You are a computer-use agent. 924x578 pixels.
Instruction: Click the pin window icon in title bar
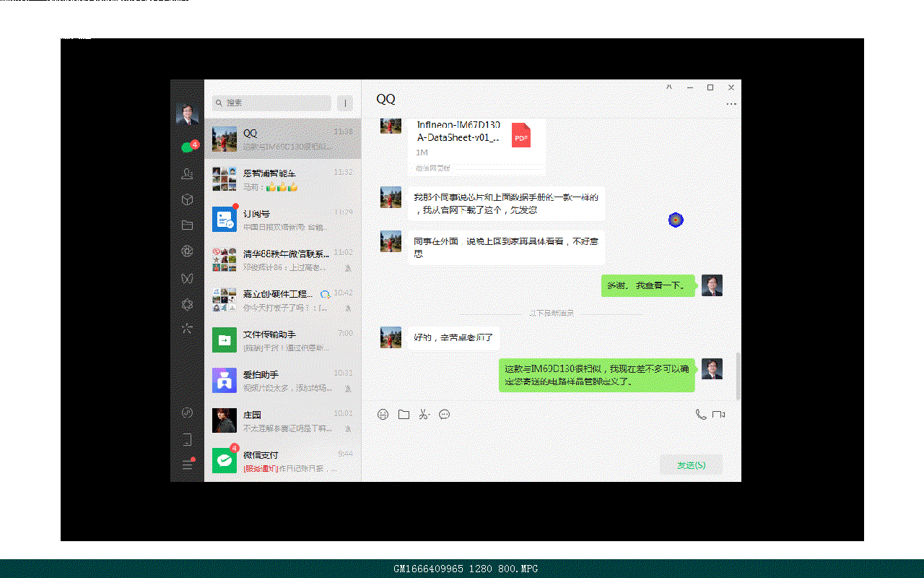[x=669, y=87]
